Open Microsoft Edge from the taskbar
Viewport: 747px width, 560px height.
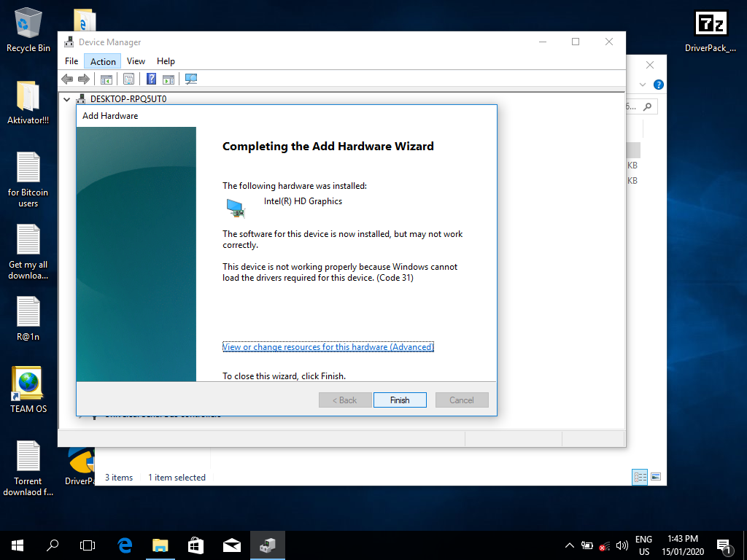pos(125,545)
